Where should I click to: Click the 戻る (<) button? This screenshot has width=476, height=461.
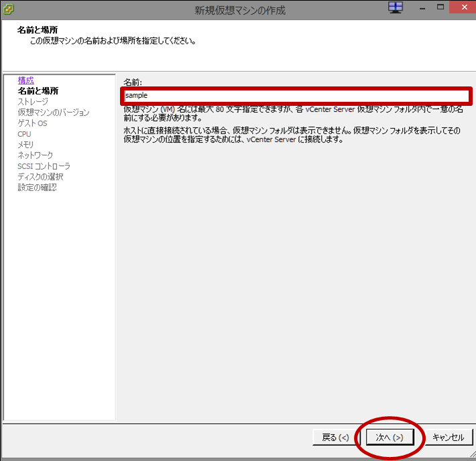pyautogui.click(x=336, y=438)
